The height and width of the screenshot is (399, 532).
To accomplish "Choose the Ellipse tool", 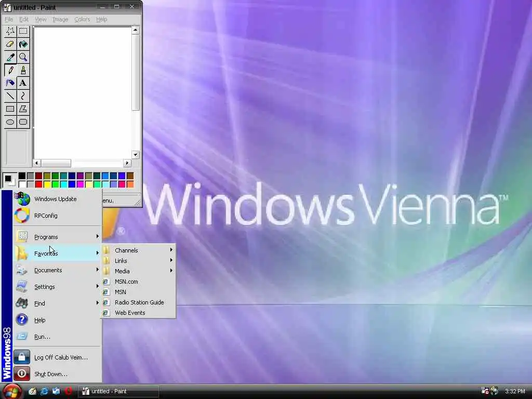I will click(10, 122).
